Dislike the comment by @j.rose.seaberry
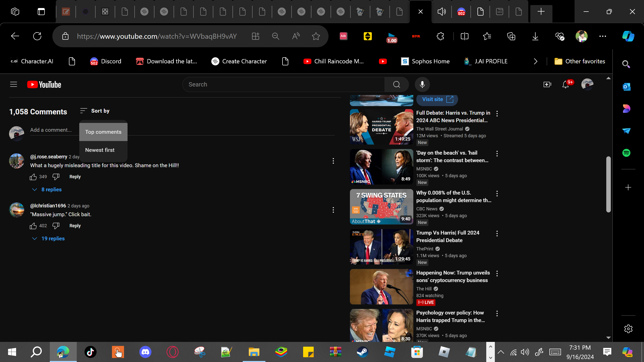Viewport: 644px width, 362px height. [x=56, y=177]
